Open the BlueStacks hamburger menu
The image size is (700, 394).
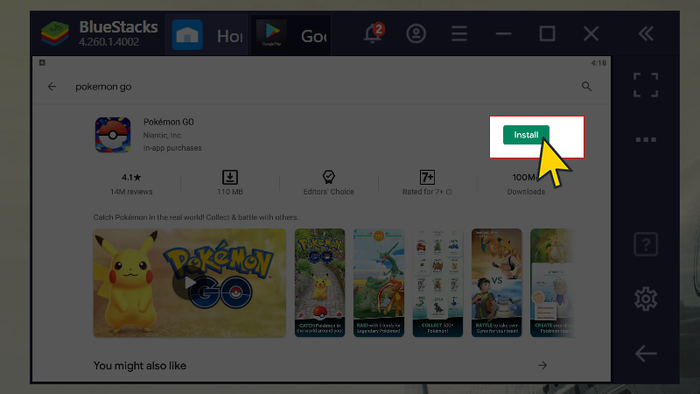459,33
